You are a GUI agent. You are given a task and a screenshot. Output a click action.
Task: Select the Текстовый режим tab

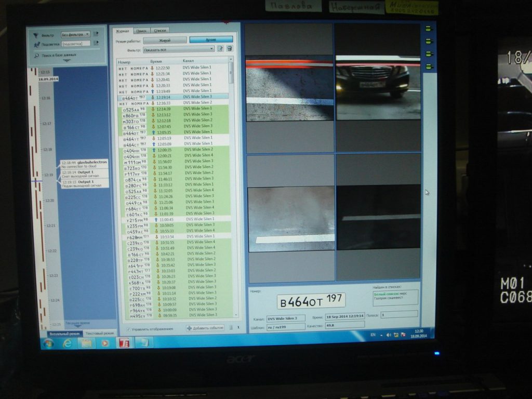(99, 334)
